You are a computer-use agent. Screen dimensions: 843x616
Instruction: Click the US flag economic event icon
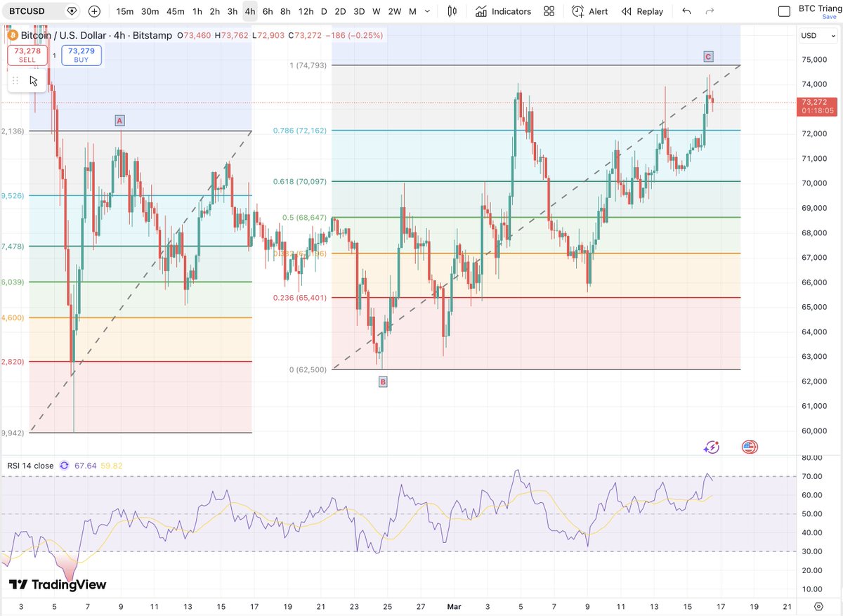click(750, 447)
